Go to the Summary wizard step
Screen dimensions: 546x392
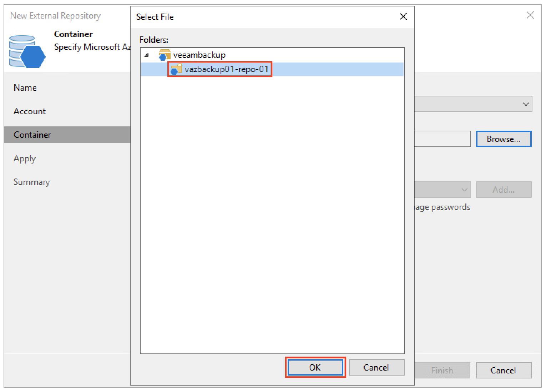click(32, 182)
